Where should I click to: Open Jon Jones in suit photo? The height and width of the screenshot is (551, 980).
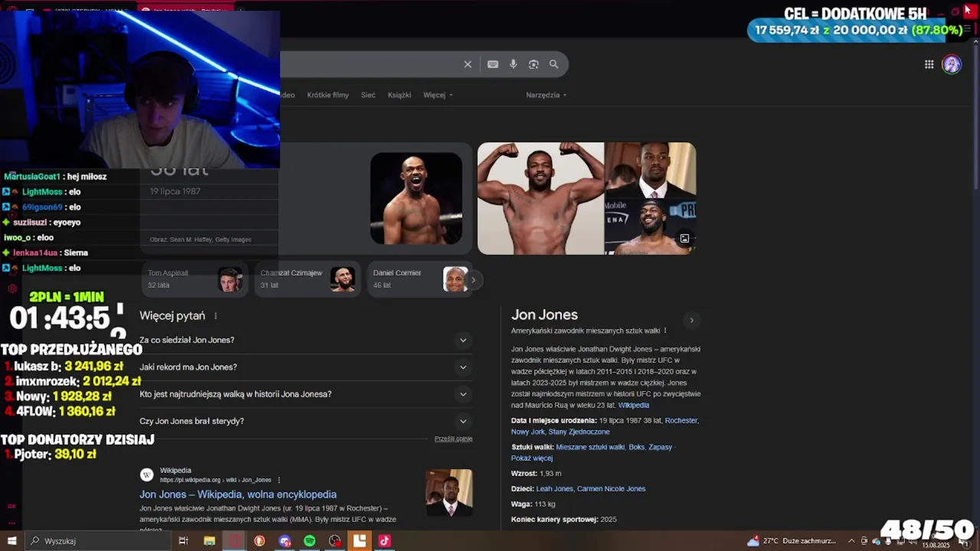[651, 170]
